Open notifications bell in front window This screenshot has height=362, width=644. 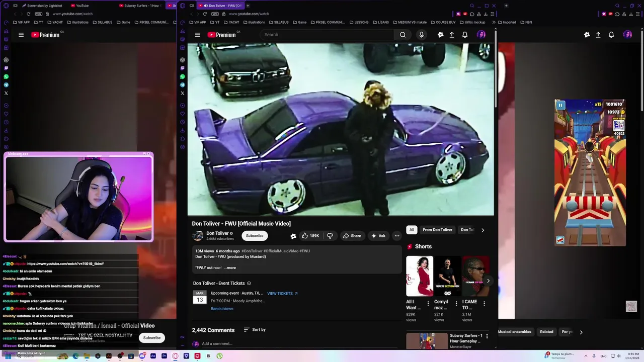click(x=465, y=35)
